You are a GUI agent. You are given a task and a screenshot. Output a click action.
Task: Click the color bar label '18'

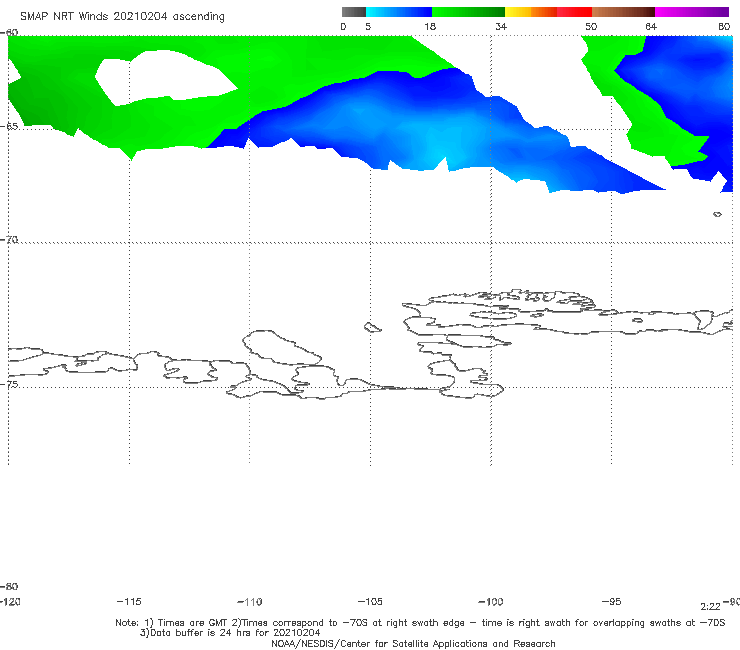coord(430,26)
